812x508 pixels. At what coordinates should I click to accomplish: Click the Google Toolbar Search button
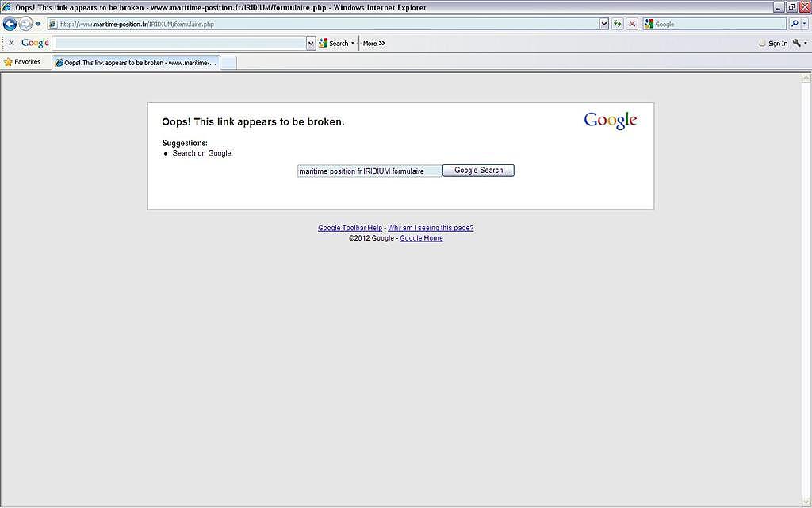tap(334, 44)
